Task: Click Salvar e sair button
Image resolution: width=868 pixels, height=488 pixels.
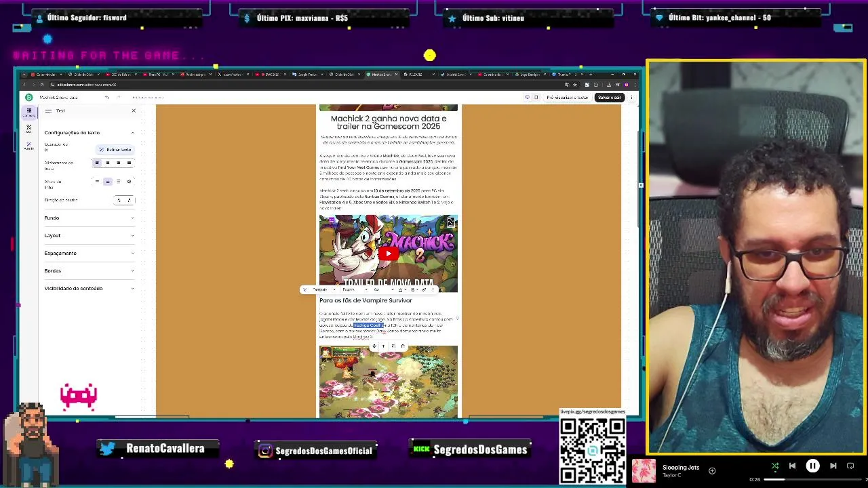Action: [609, 97]
